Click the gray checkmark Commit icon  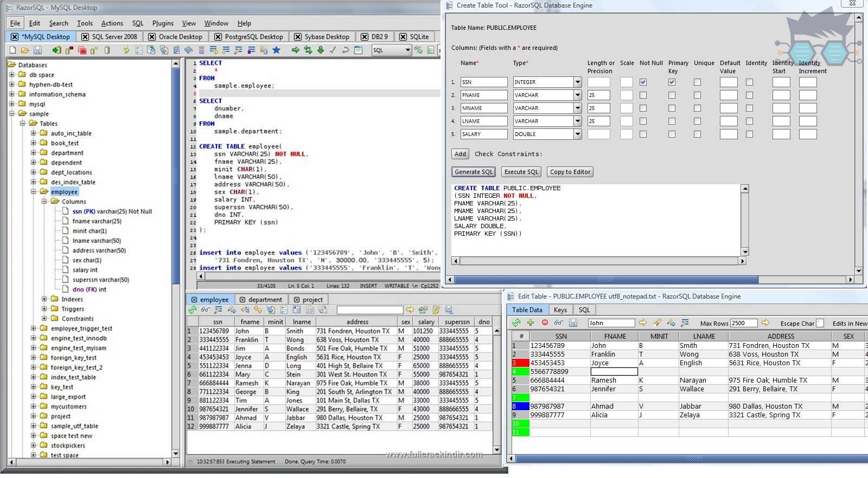point(333,50)
